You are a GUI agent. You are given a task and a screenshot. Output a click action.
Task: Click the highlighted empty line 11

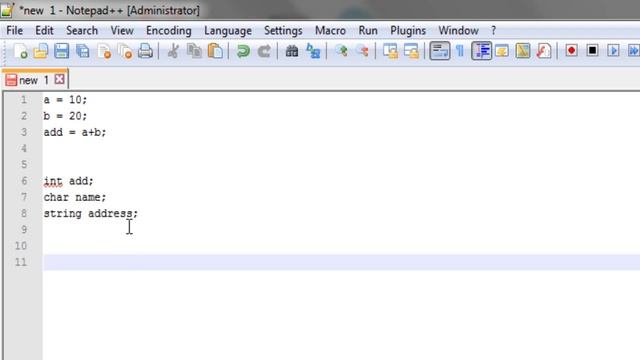(x=341, y=262)
